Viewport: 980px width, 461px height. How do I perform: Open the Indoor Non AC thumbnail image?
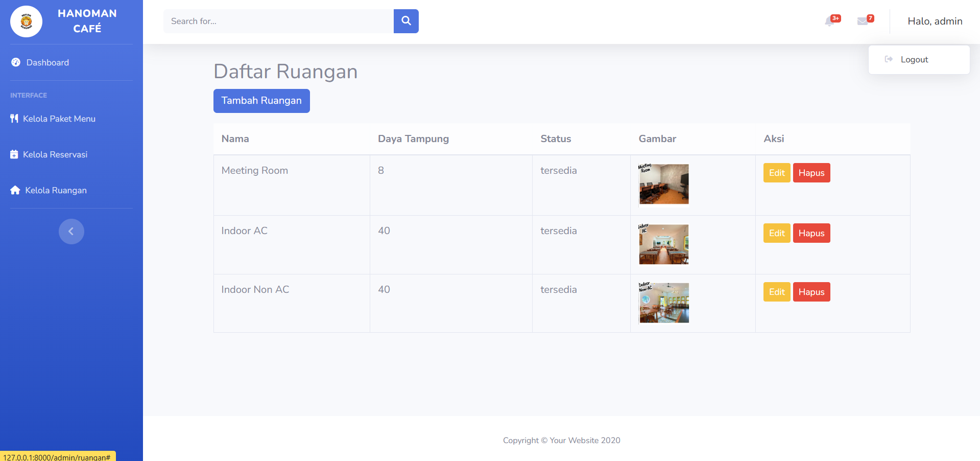click(x=663, y=303)
